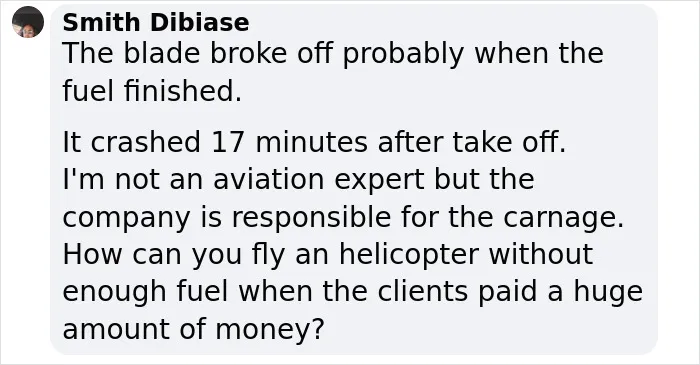This screenshot has height=365, width=700.
Task: Select the text 'fuel finished.'
Action: point(152,91)
